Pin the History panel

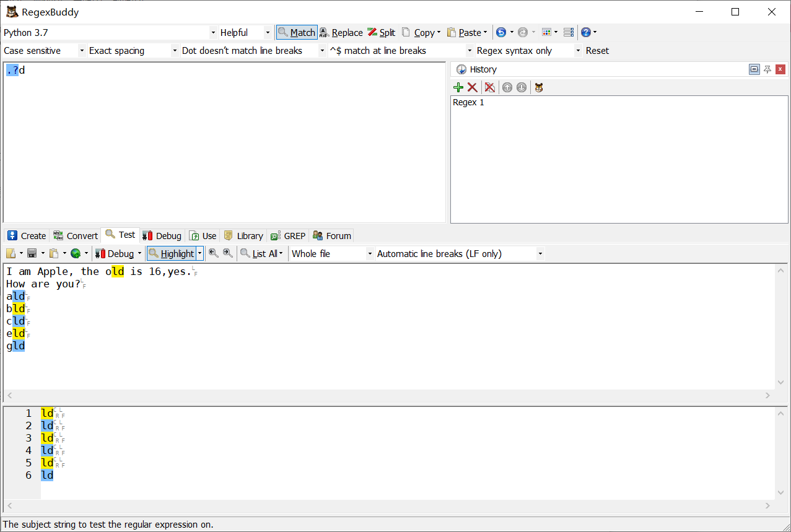pos(767,69)
